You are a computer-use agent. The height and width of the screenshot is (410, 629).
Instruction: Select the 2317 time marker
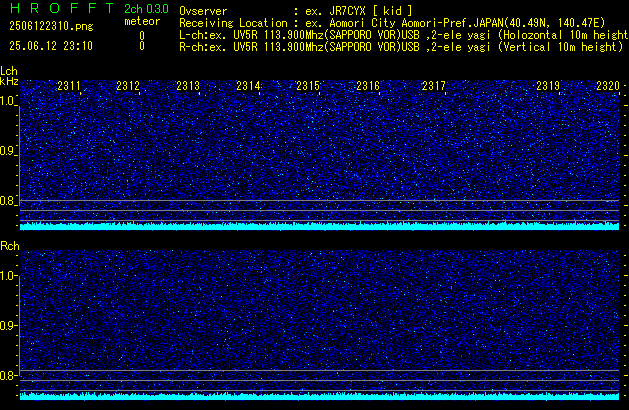tap(434, 86)
